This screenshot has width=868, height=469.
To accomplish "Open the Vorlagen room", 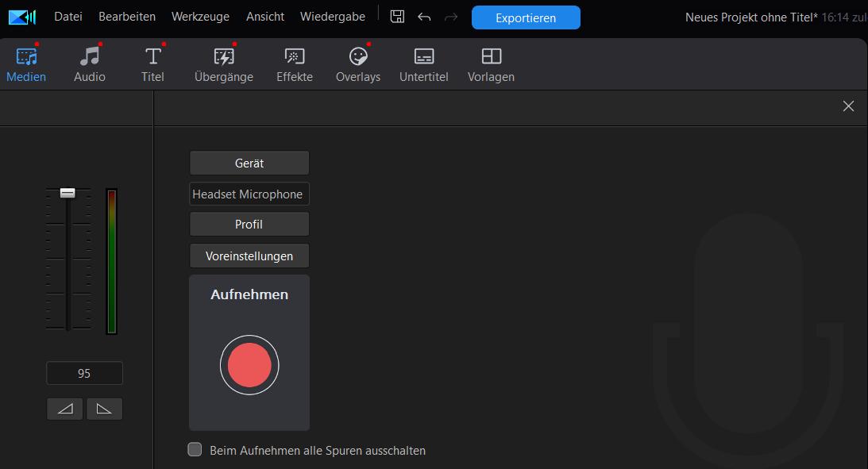I will click(x=491, y=65).
